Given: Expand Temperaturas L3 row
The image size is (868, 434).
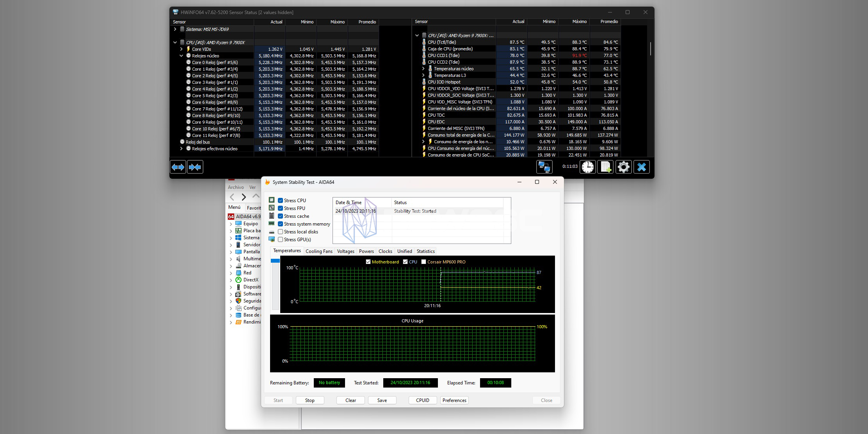Looking at the screenshot, I should click(423, 75).
